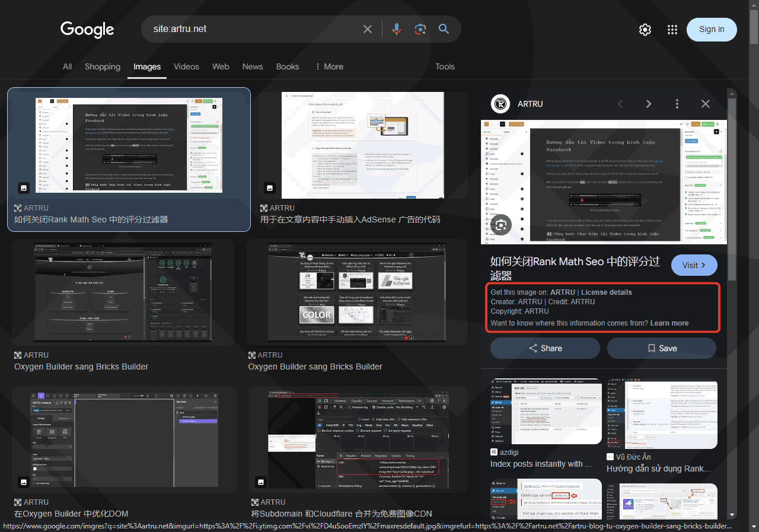Switch to the Web tab
This screenshot has width=759, height=532.
click(221, 66)
